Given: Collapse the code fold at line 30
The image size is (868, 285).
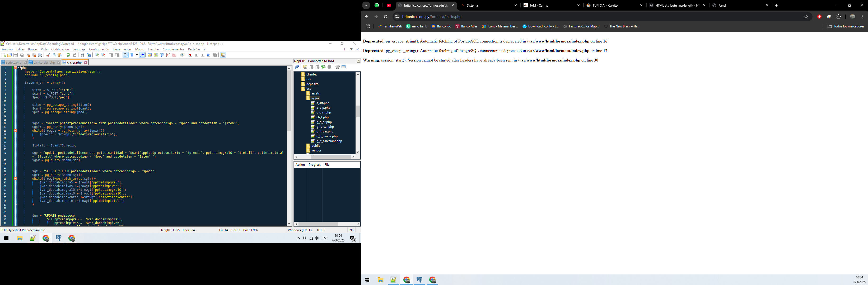Looking at the screenshot, I should coord(16,179).
